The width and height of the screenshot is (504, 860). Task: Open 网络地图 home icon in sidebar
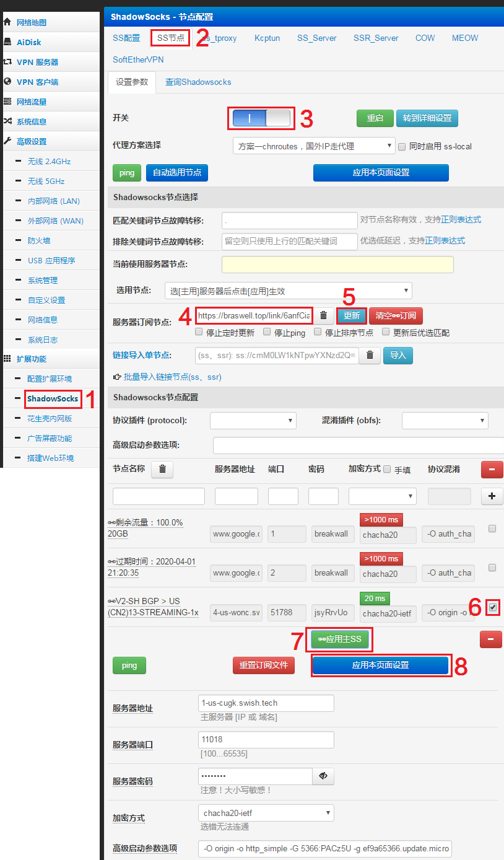coord(7,22)
